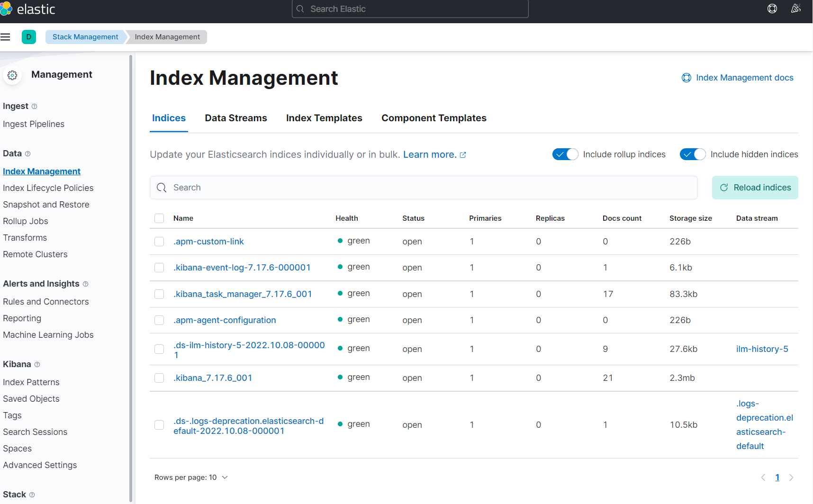Open Remote Clusters in sidebar
Image resolution: width=813 pixels, height=504 pixels.
point(35,254)
